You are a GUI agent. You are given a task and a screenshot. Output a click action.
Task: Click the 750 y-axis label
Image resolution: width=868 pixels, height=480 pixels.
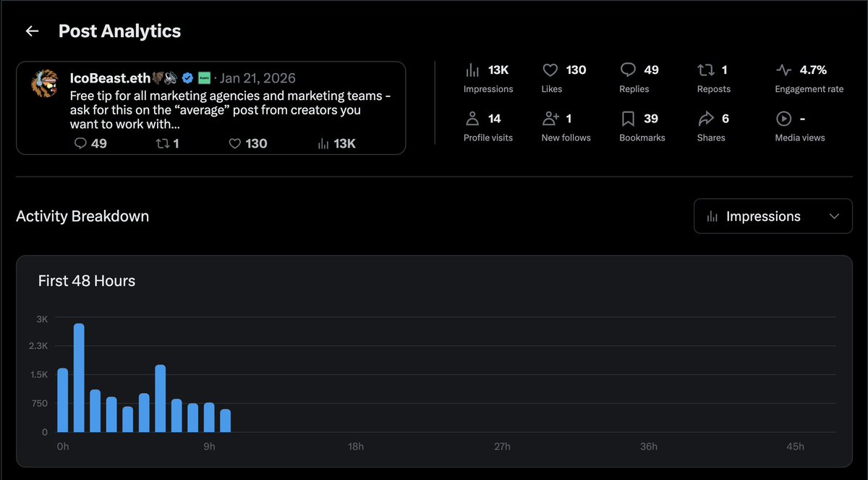click(39, 403)
